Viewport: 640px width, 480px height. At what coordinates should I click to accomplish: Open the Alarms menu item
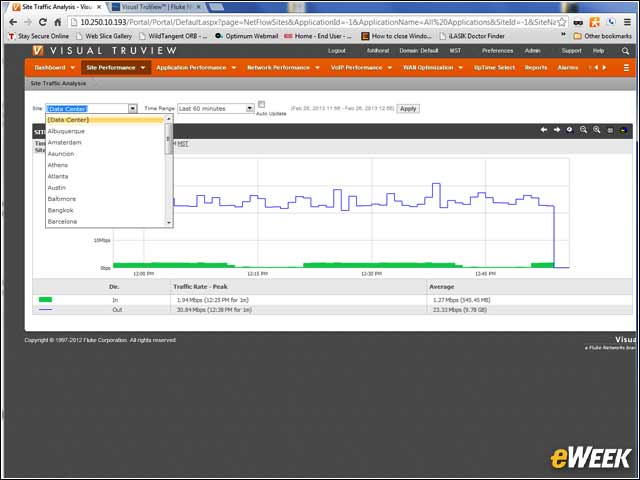tap(568, 68)
